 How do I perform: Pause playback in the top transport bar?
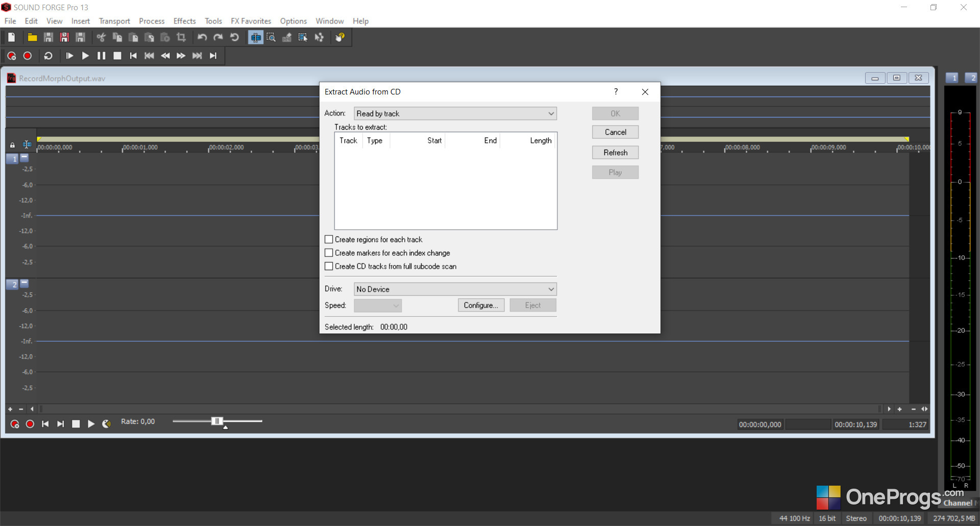click(x=102, y=56)
